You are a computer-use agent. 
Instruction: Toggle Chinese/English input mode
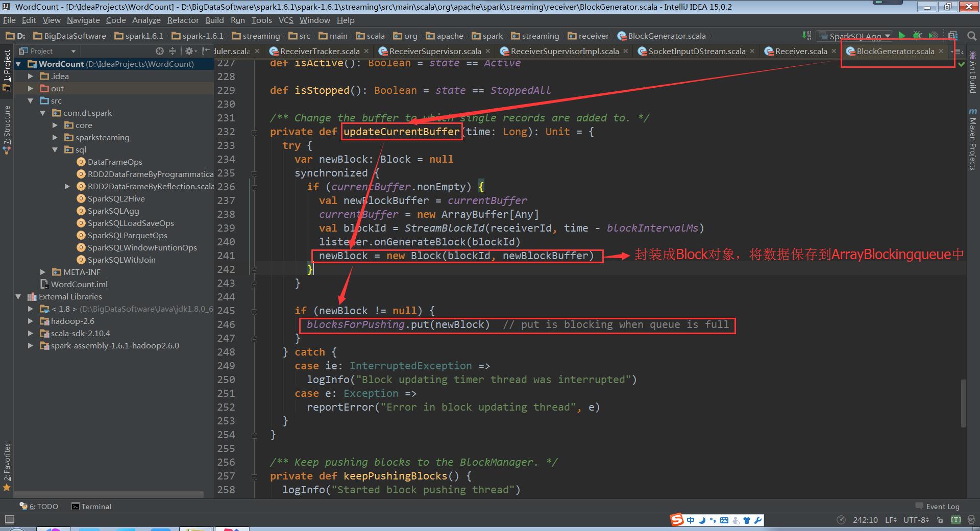tap(691, 520)
